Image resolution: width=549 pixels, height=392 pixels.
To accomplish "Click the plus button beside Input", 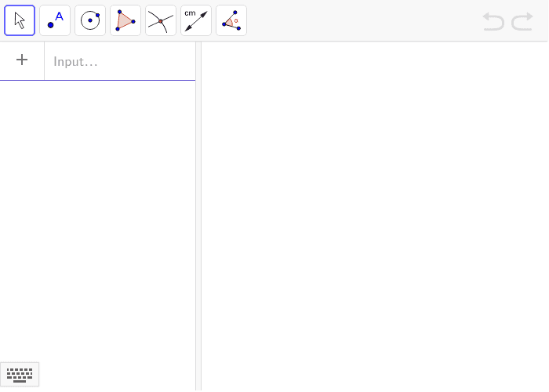I will pos(22,60).
